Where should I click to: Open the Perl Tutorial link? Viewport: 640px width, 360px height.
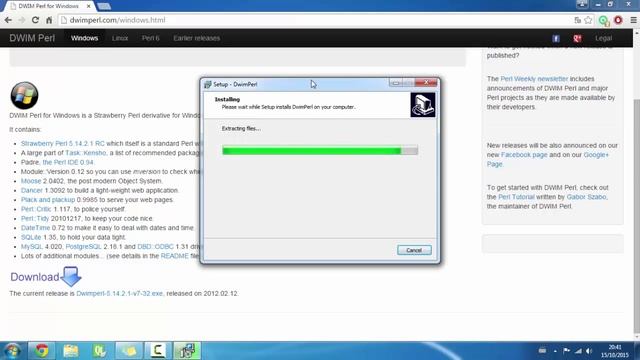(x=516, y=197)
